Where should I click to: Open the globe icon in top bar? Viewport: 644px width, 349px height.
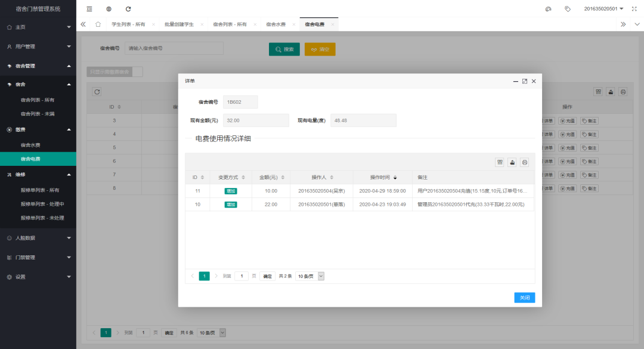click(x=109, y=8)
